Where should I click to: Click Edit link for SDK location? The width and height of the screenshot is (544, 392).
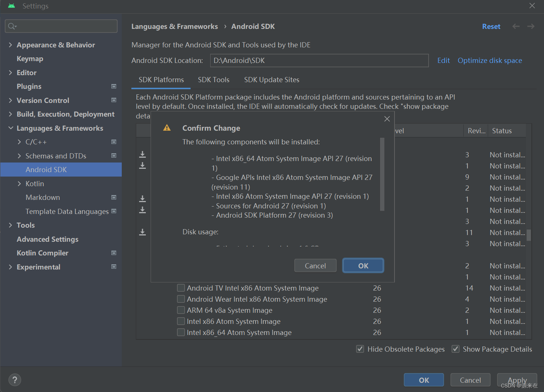point(443,60)
